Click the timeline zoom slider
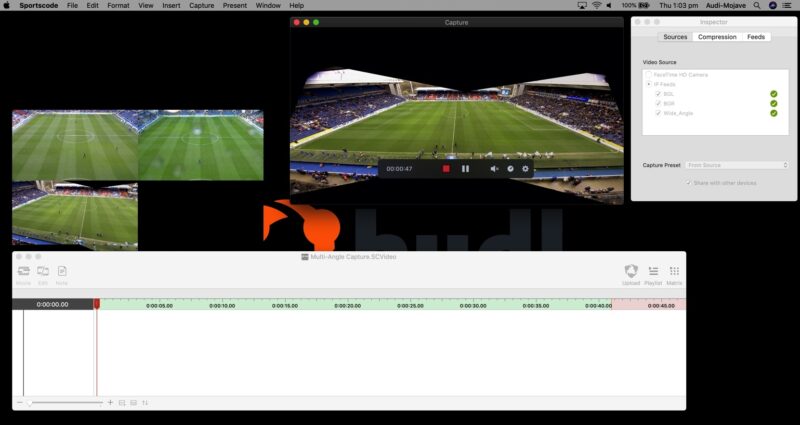The height and width of the screenshot is (425, 800). pyautogui.click(x=62, y=402)
